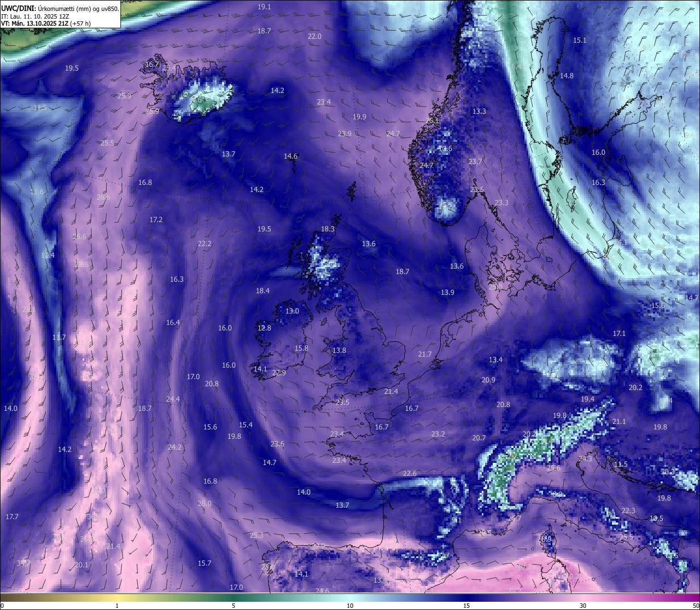Click the 12.8 value label
The height and width of the screenshot is (610, 700).
tap(264, 328)
